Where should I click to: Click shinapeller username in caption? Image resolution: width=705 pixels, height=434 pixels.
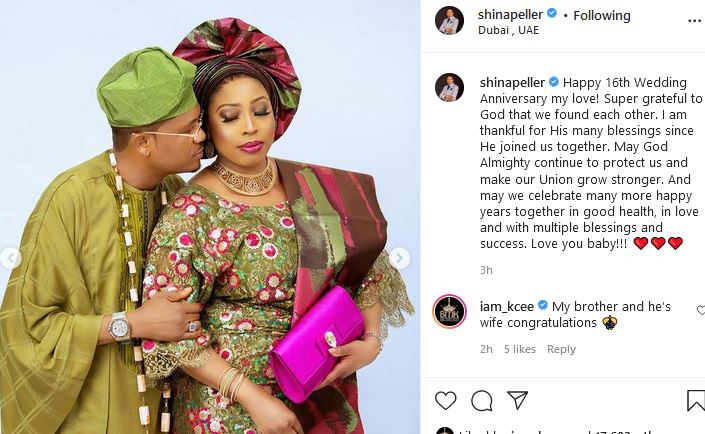[512, 83]
